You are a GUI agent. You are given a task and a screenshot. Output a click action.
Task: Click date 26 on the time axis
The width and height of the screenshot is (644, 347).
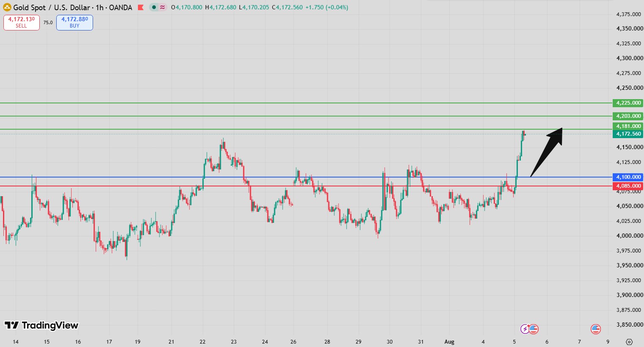(x=294, y=342)
